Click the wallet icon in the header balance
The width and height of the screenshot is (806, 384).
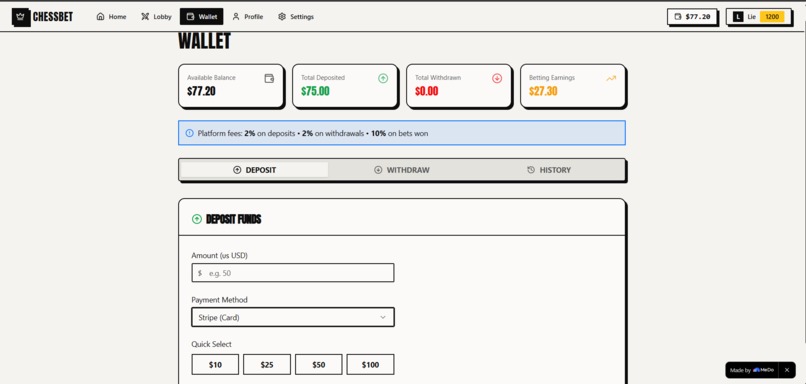(677, 16)
